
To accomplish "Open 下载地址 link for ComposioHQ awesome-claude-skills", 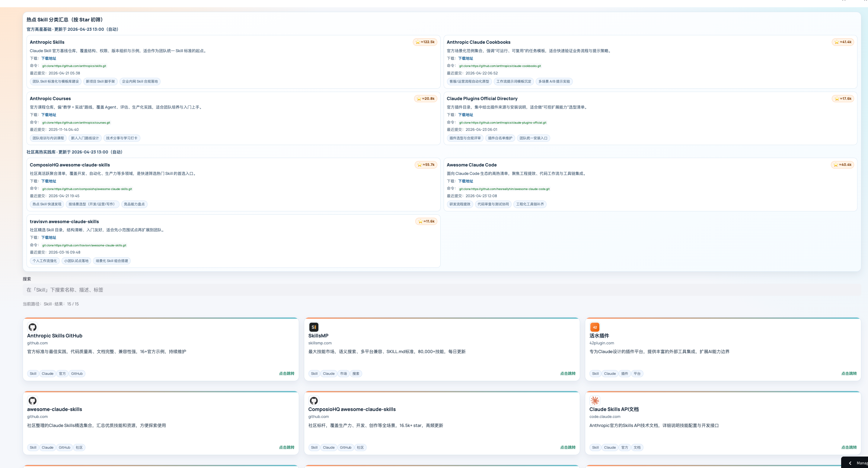I will coord(49,181).
